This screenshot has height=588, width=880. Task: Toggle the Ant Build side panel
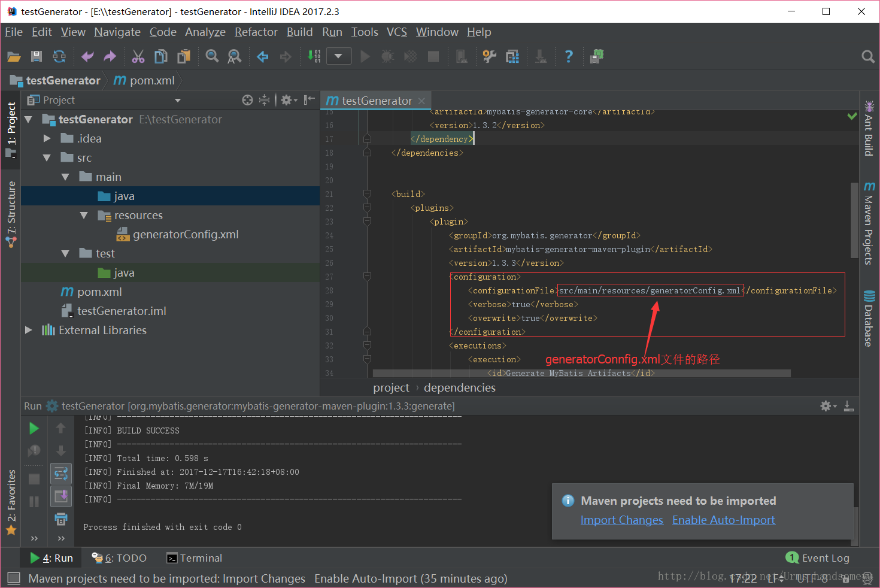pos(869,128)
